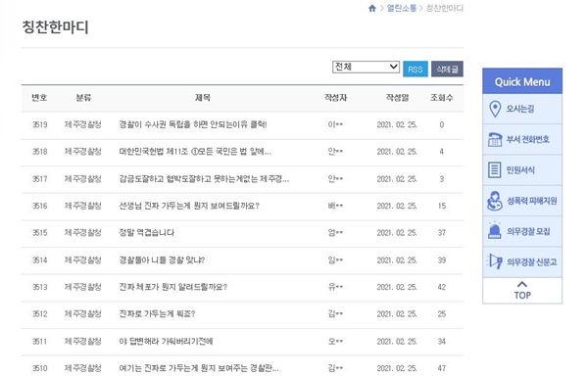
Task: Open post 선생님 진짜 가두는게 뭔지 보여드릴까요?
Action: tap(189, 206)
